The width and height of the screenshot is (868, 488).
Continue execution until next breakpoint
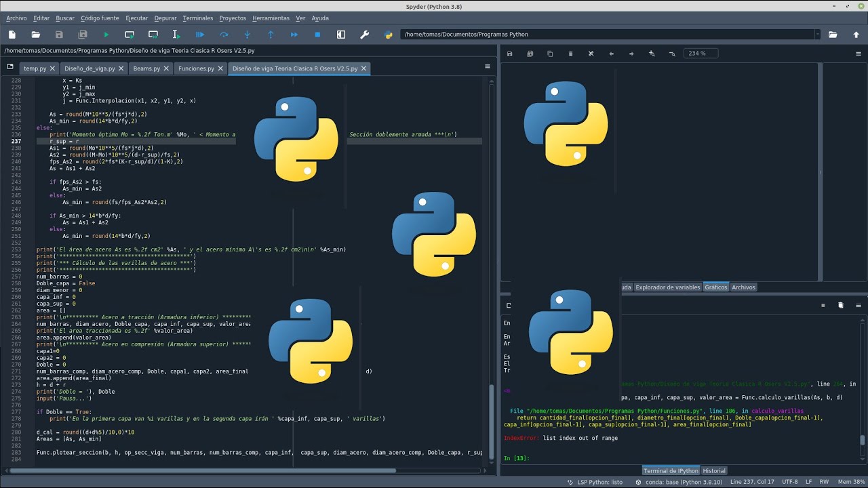(294, 35)
